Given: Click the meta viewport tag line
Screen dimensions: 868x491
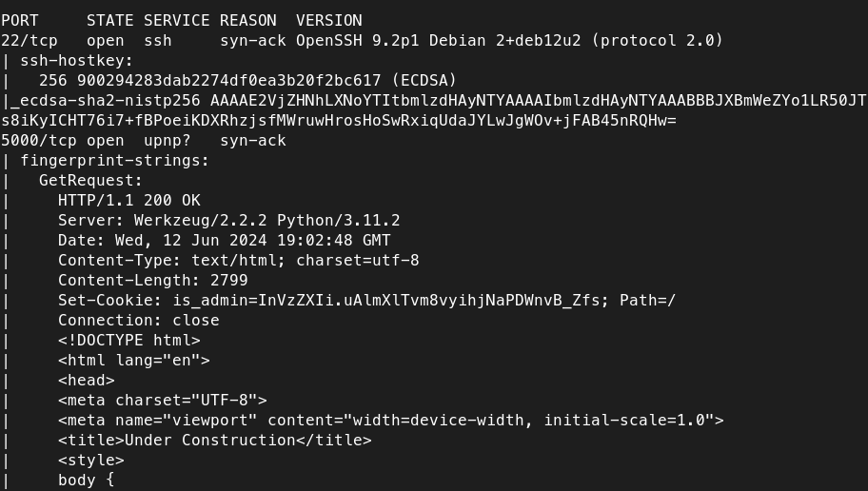Looking at the screenshot, I should (390, 420).
